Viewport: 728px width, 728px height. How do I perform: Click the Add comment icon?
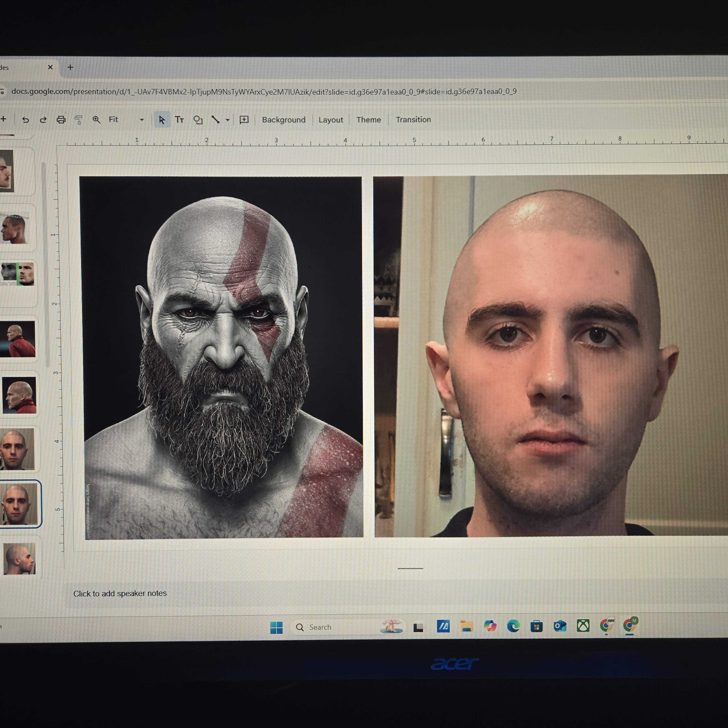[244, 120]
